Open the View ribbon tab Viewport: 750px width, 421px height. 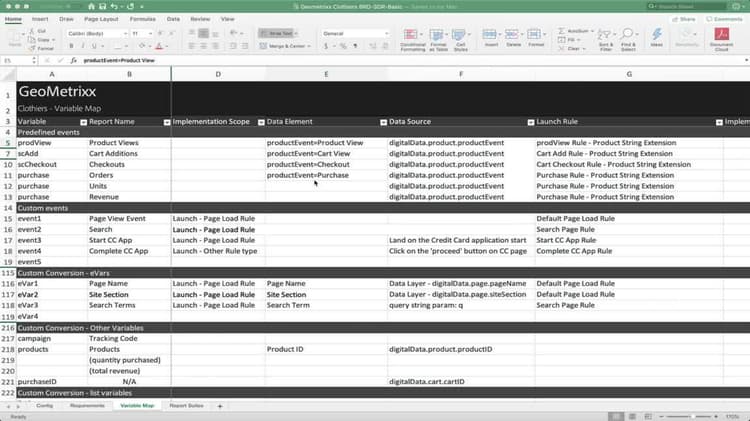point(227,19)
